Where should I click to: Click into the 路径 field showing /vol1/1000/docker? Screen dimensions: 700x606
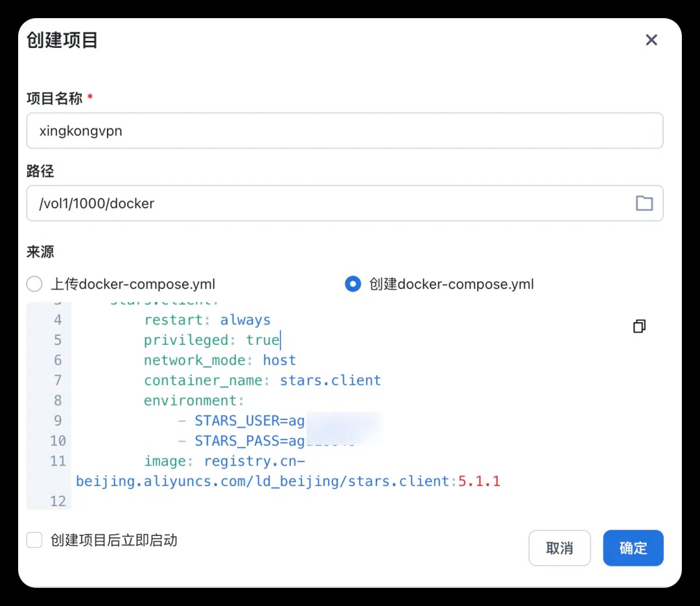(x=324, y=204)
